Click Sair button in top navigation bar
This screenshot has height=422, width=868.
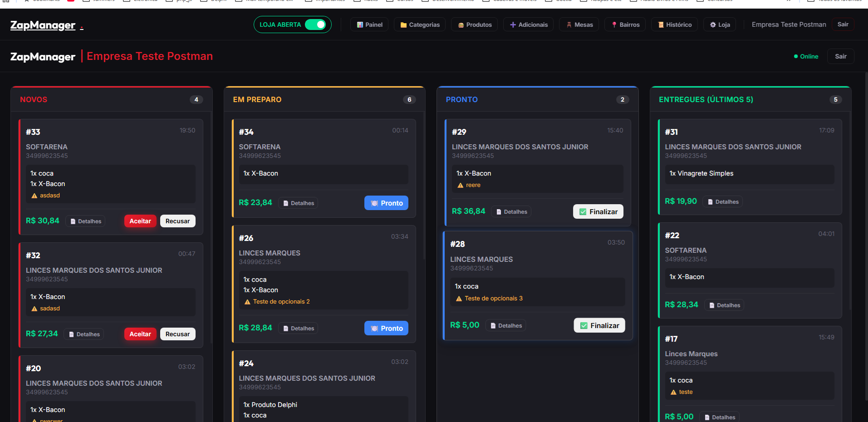tap(843, 25)
